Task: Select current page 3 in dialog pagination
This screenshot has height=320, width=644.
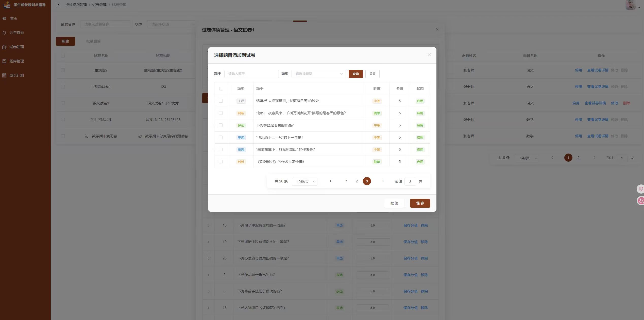Action: pyautogui.click(x=367, y=181)
